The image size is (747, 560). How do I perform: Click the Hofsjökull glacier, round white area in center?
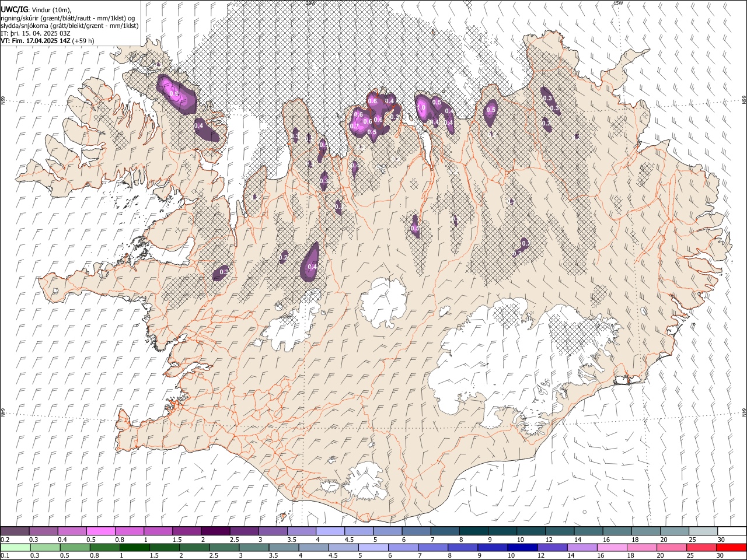(x=383, y=303)
